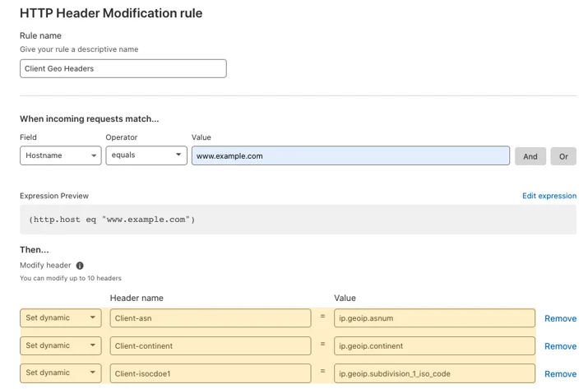Click the Modify header info icon
Viewport: 588px width, 389px height.
(x=80, y=266)
